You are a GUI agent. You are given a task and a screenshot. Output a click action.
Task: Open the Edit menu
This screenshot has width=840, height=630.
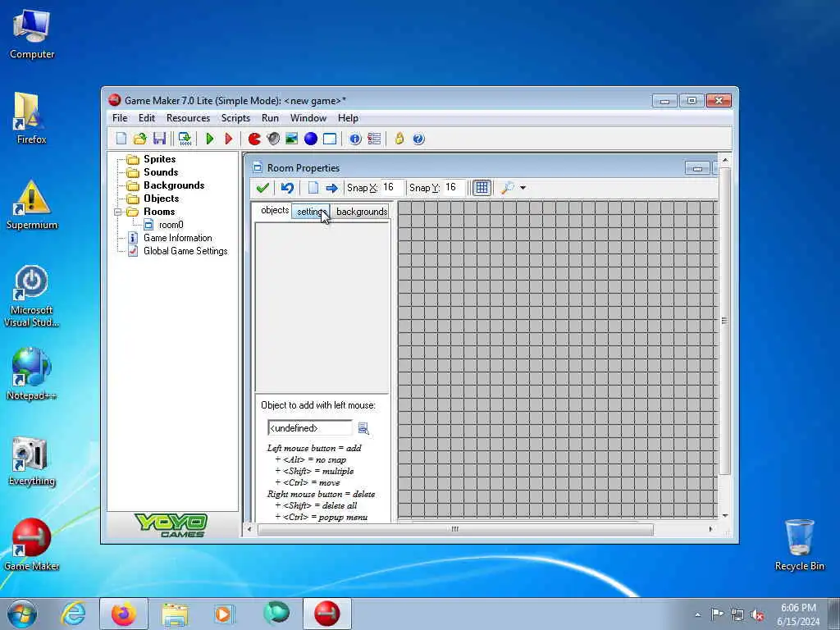point(146,118)
